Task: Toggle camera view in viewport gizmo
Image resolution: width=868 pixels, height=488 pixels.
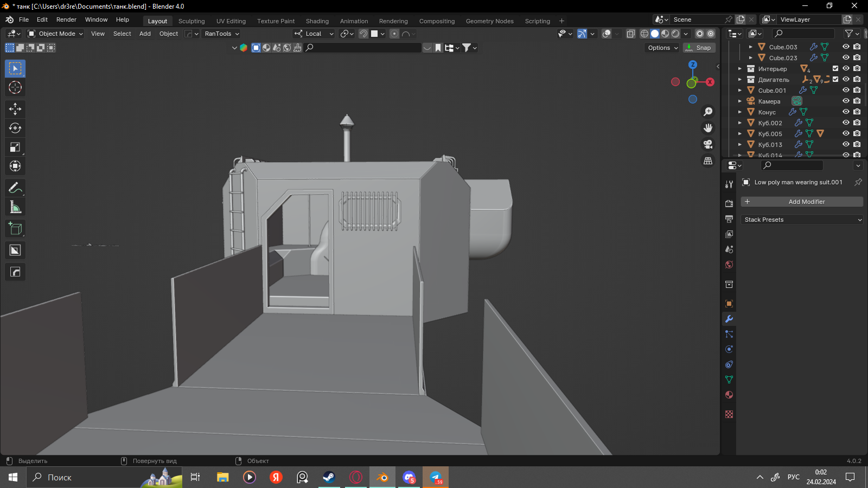Action: (708, 144)
